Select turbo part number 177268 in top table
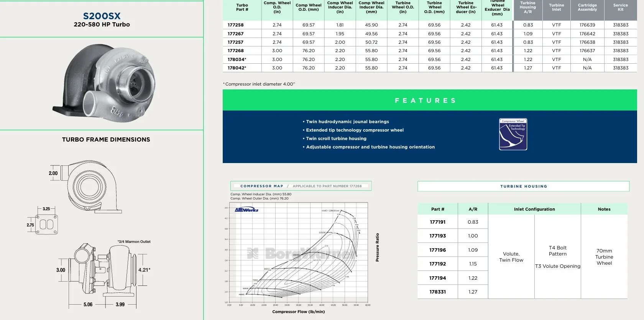This screenshot has height=320, width=644. [x=236, y=51]
